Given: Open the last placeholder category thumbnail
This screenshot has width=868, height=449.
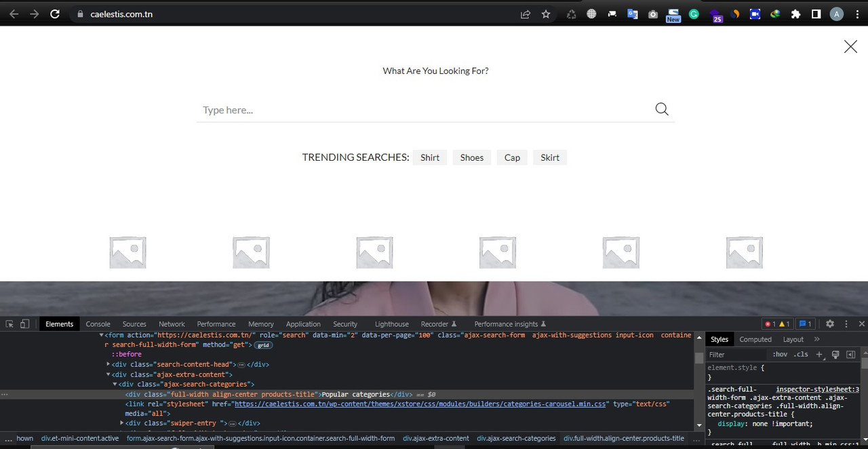Looking at the screenshot, I should 745,252.
